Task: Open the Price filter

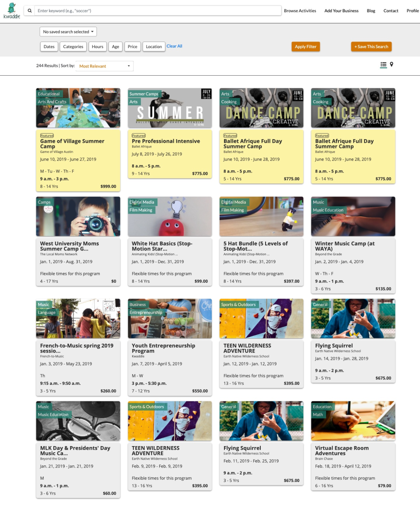Action: pos(132,46)
